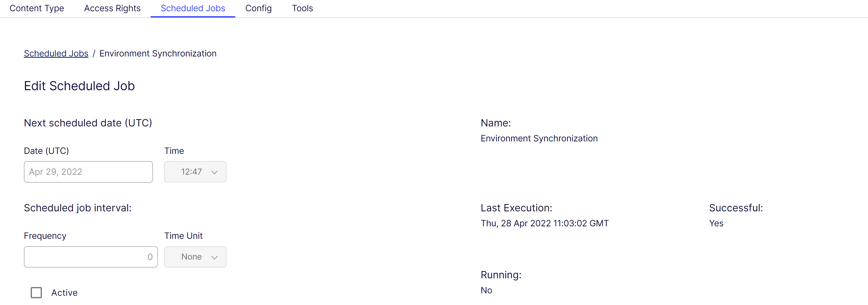
Task: Click the chevron arrow next to None
Action: point(214,257)
